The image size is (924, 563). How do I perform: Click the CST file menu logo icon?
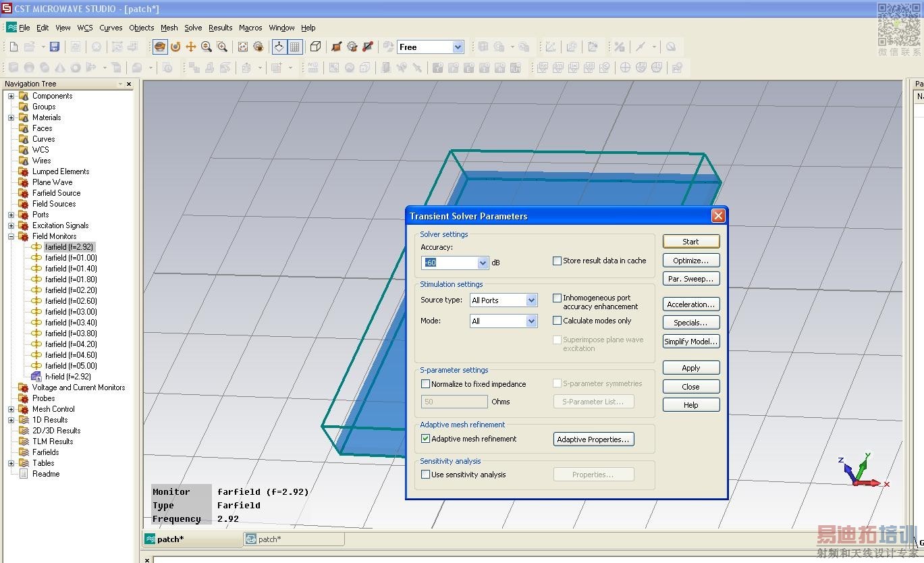(11, 28)
